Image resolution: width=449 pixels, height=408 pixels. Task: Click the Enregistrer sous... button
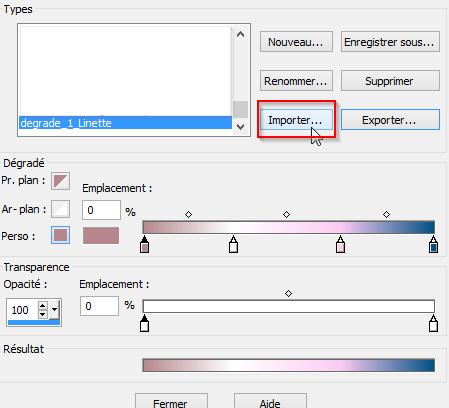390,42
